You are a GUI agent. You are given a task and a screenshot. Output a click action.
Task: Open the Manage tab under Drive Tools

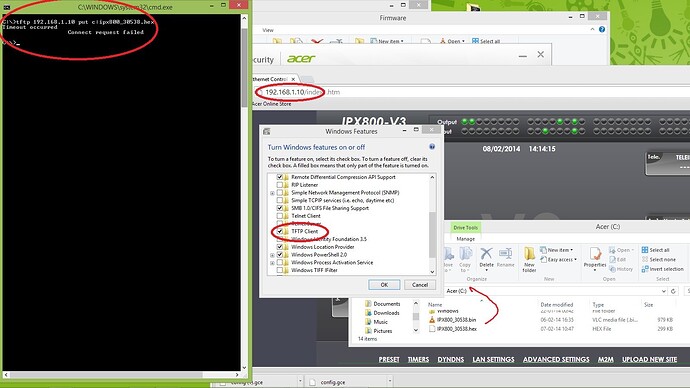pos(465,239)
